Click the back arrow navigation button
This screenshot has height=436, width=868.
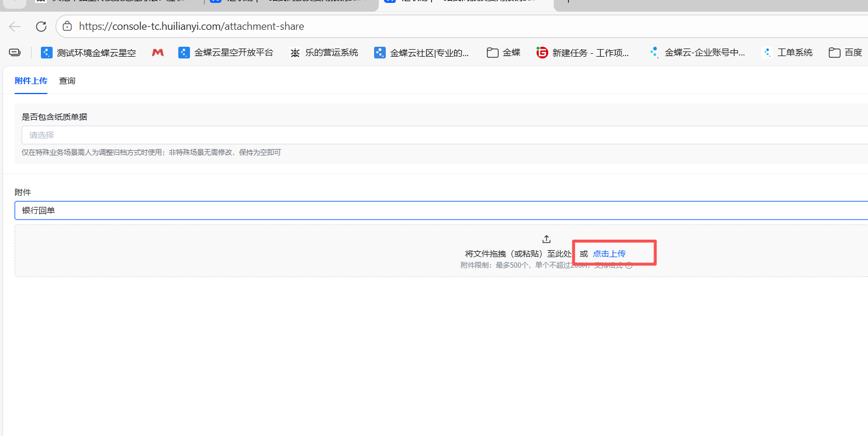click(x=15, y=26)
